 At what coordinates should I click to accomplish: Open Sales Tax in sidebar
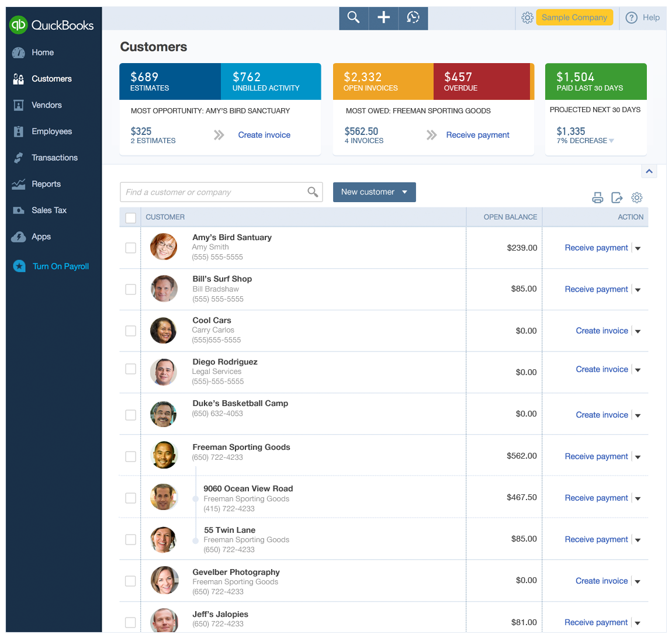[x=49, y=210]
